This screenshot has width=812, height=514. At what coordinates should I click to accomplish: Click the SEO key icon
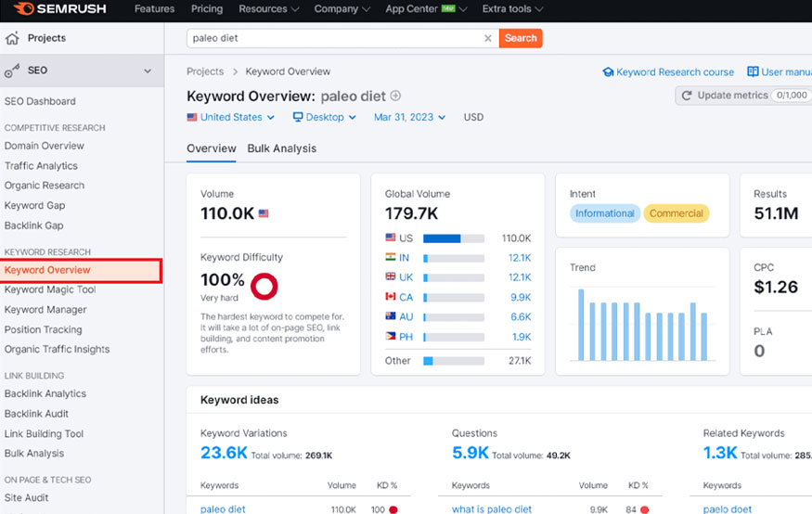tap(12, 71)
